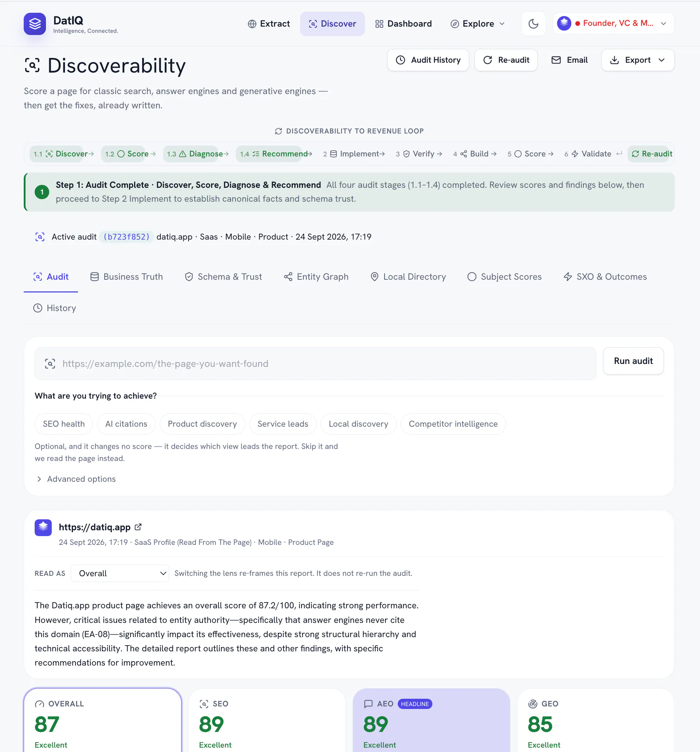Switch to the SXO & Outcomes tab
700x752 pixels.
pyautogui.click(x=605, y=277)
